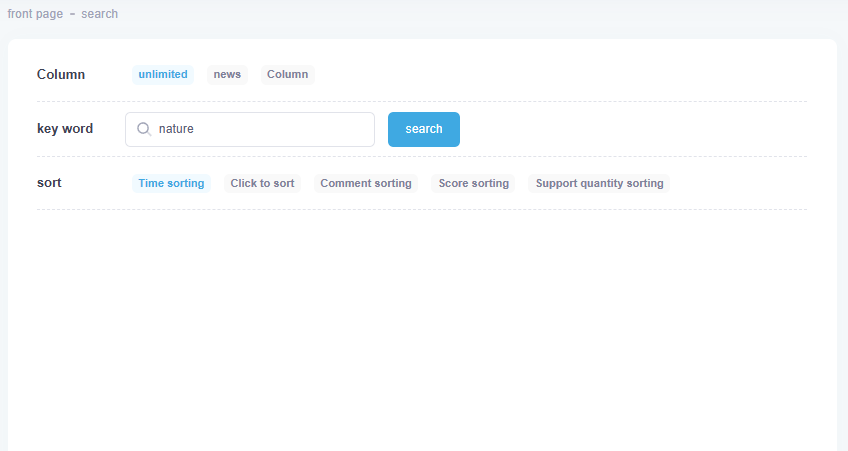Choose the Column filter tag
The width and height of the screenshot is (848, 451).
tap(287, 74)
